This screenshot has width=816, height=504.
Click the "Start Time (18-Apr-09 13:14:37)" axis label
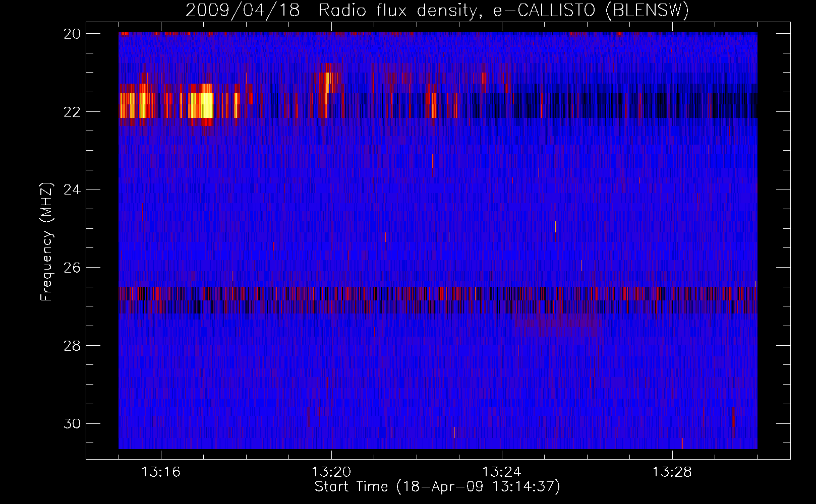[x=437, y=487]
